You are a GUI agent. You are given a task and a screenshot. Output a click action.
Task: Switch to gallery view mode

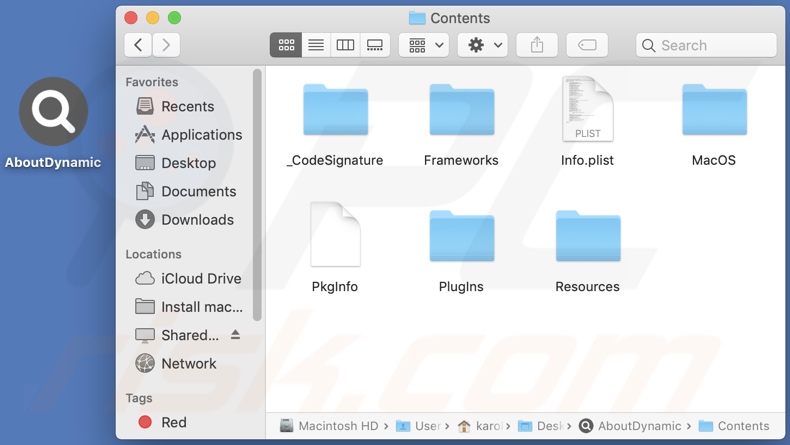point(375,45)
